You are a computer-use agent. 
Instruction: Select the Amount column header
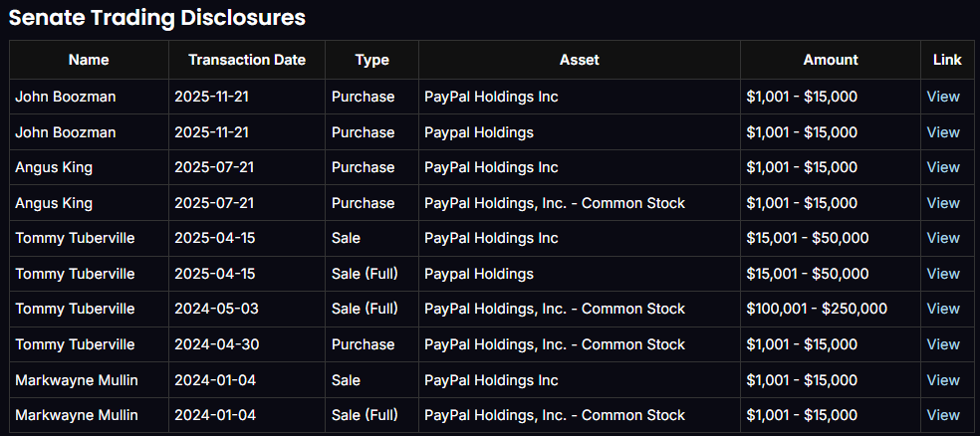[x=830, y=60]
